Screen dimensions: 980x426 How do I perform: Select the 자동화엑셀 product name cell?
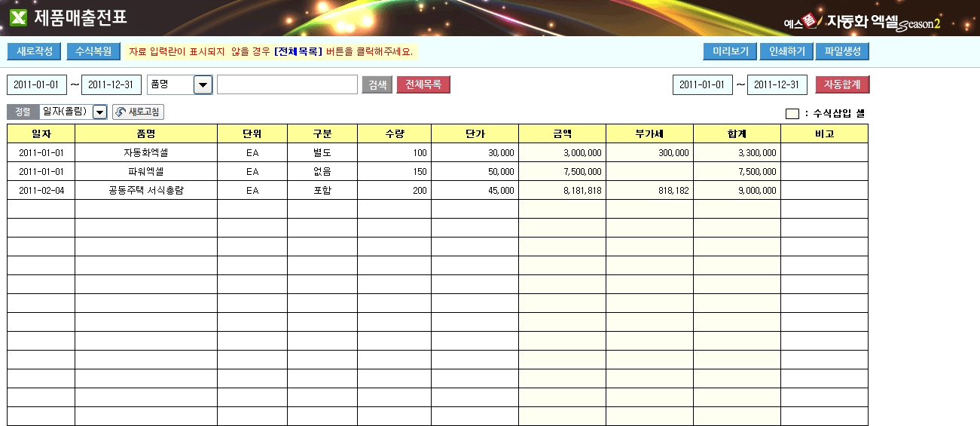click(146, 152)
